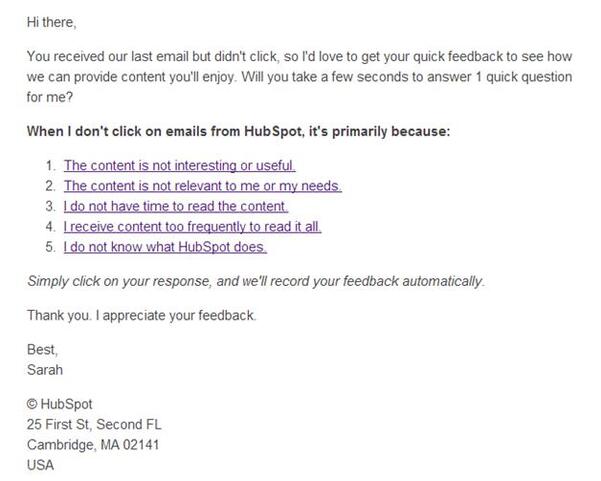The image size is (601, 481).
Task: Click list number 5 before the fifth response
Action: [51, 247]
